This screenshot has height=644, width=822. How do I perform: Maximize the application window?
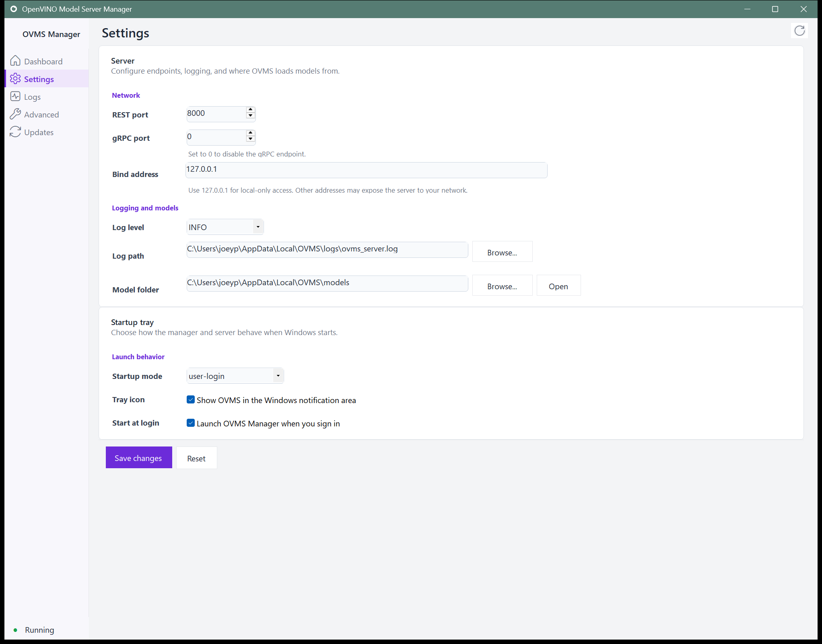(775, 9)
